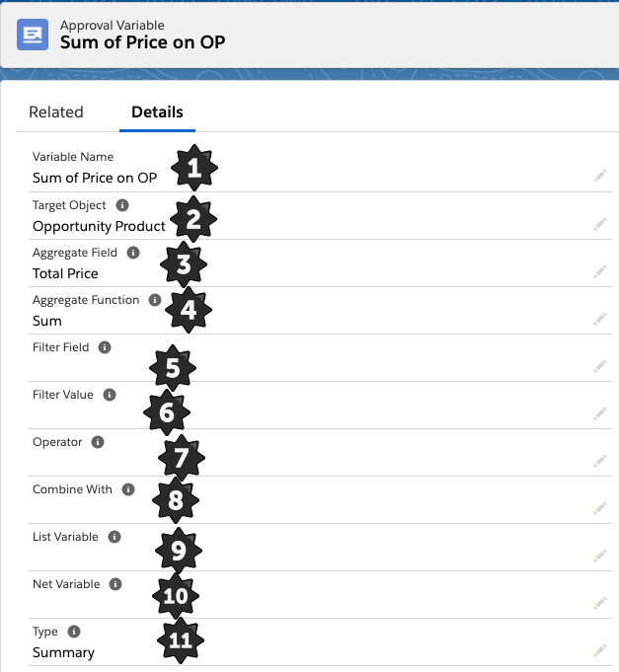Screen dimensions: 619x672
Task: Edit the Target Object field pencil
Action: point(599,224)
